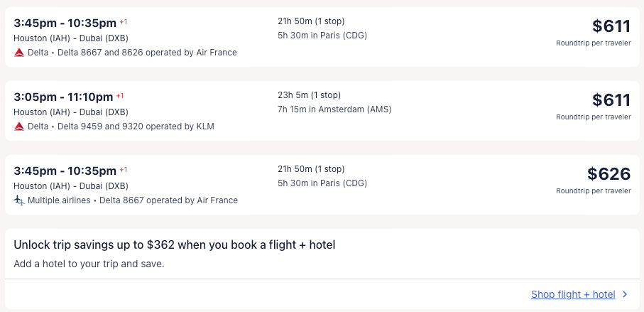
Task: Click the 23h 5m (1 stop) duration
Action: 309,95
